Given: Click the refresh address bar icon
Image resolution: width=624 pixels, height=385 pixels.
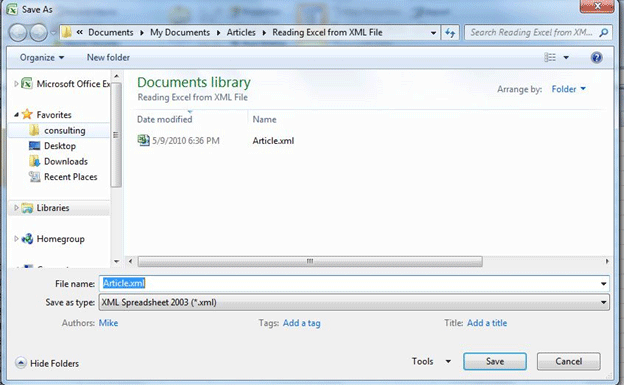Looking at the screenshot, I should pos(450,33).
